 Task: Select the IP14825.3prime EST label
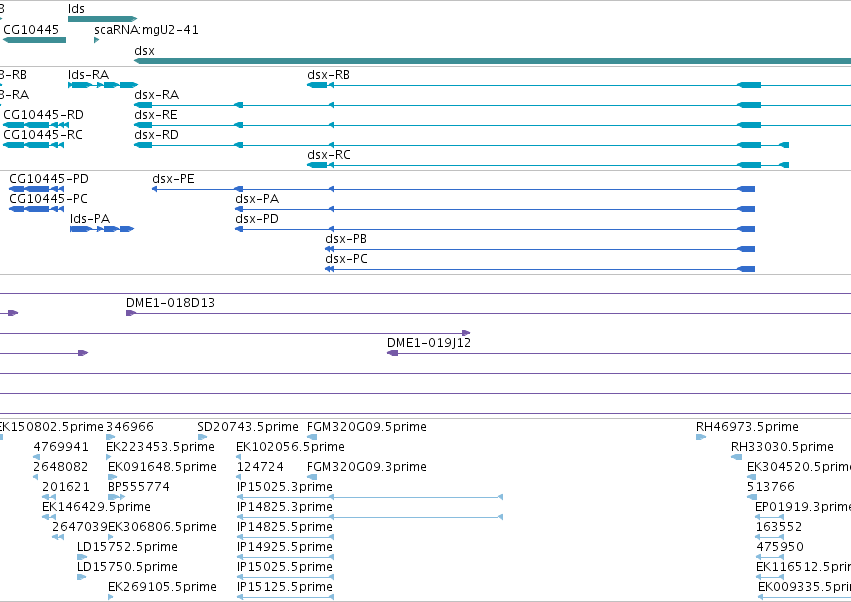pyautogui.click(x=285, y=507)
